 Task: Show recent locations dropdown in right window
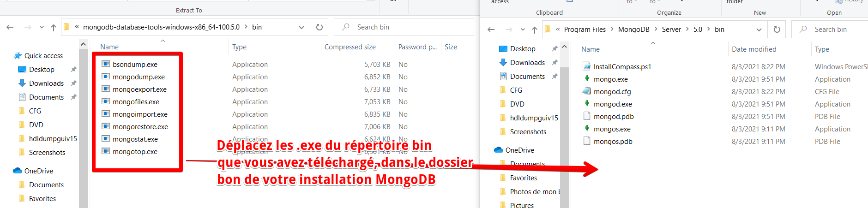pos(523,30)
